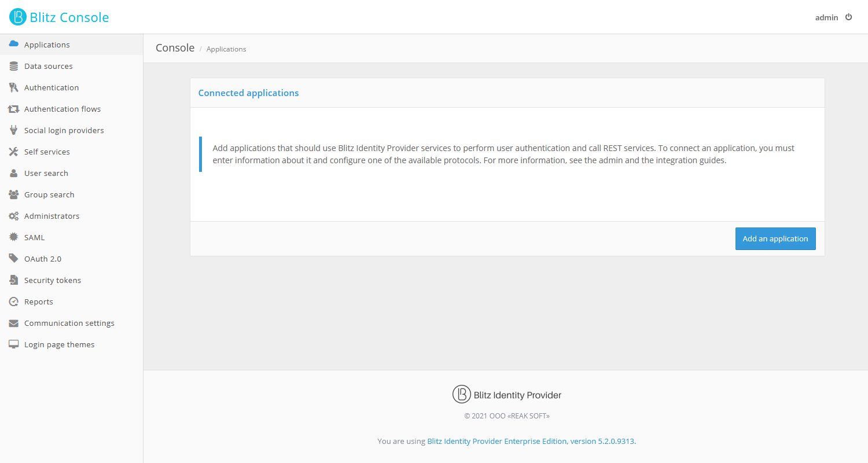Screen dimensions: 868x463
Task: Click the Add an application button
Action: click(775, 238)
